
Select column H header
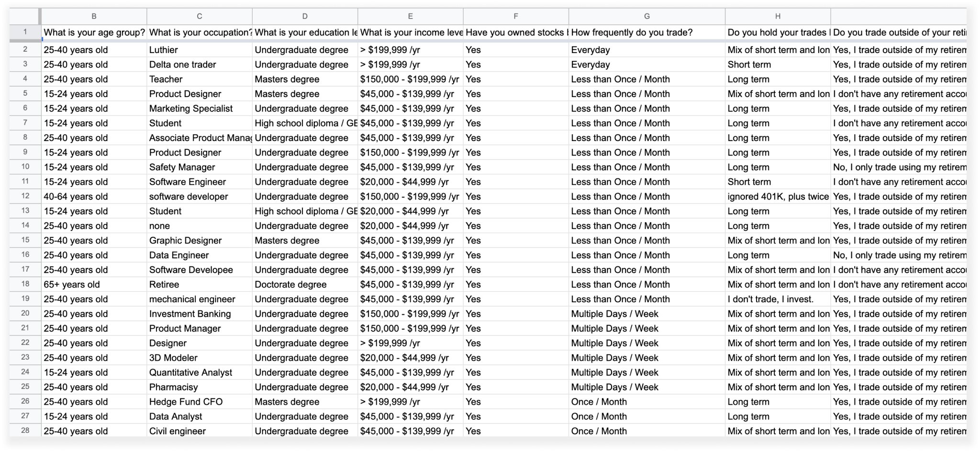click(778, 16)
